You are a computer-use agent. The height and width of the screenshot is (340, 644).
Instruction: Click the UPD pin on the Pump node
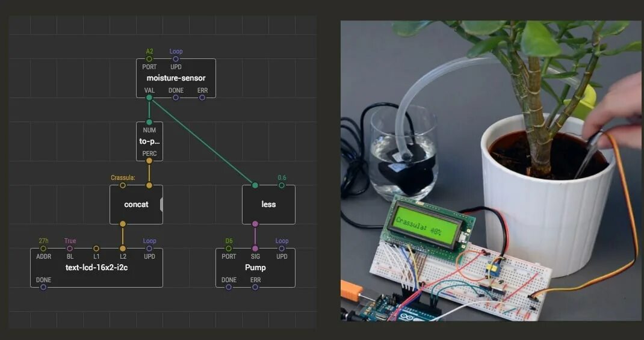[x=281, y=249]
